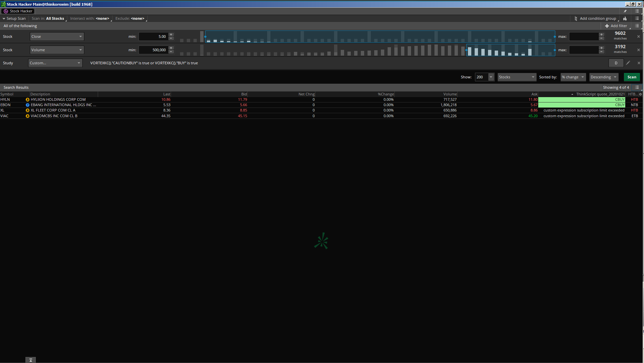Viewport: 644px width, 363px height.
Task: Click the Close slider right handle dot
Action: coord(555,37)
